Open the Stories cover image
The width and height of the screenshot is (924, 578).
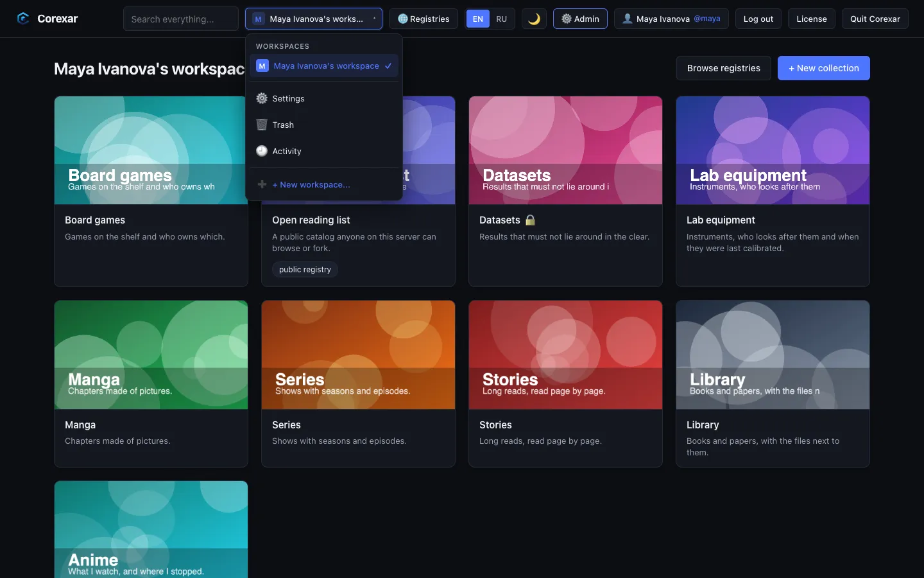click(x=565, y=355)
